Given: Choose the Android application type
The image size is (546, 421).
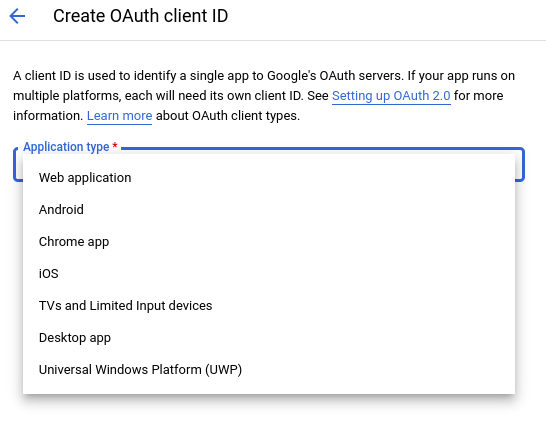Looking at the screenshot, I should (x=269, y=210).
